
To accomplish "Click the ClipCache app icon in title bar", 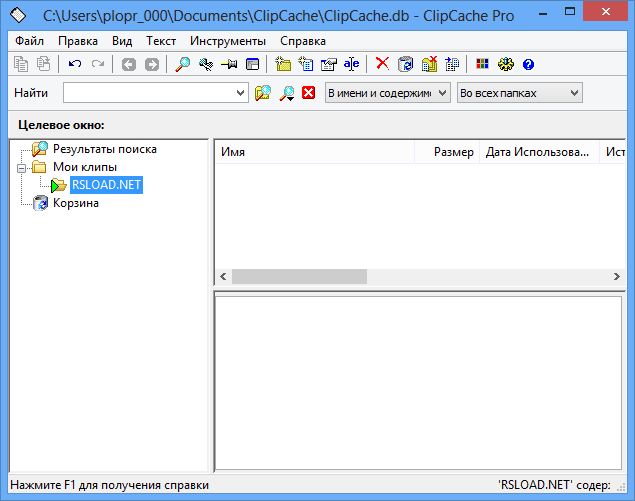I will pos(18,15).
